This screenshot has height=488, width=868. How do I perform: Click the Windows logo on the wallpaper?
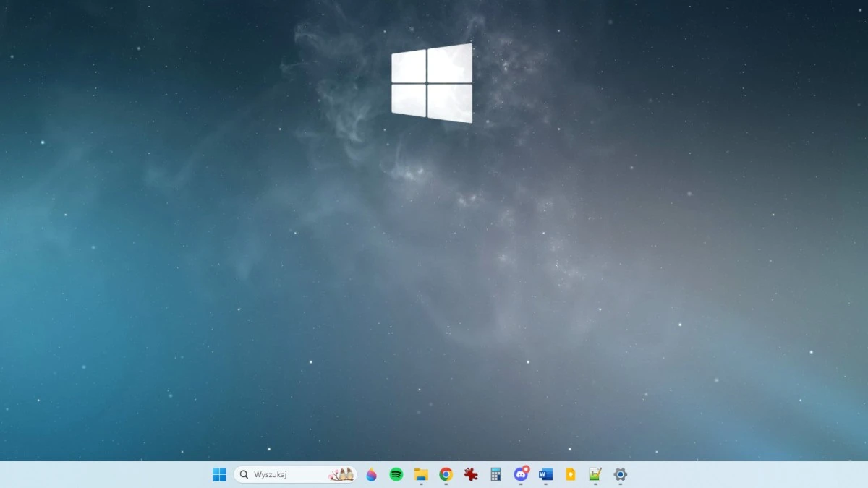431,82
